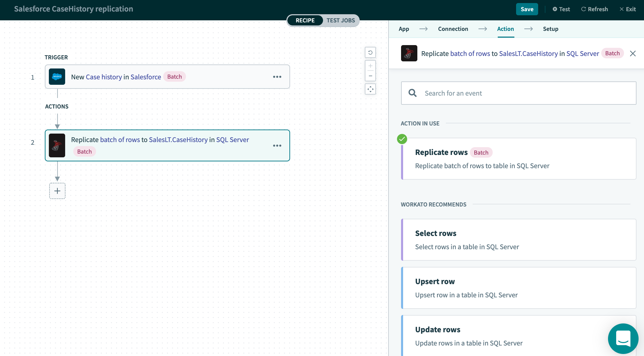The image size is (644, 356).
Task: Switch to the TEST JOBS view
Action: (341, 20)
